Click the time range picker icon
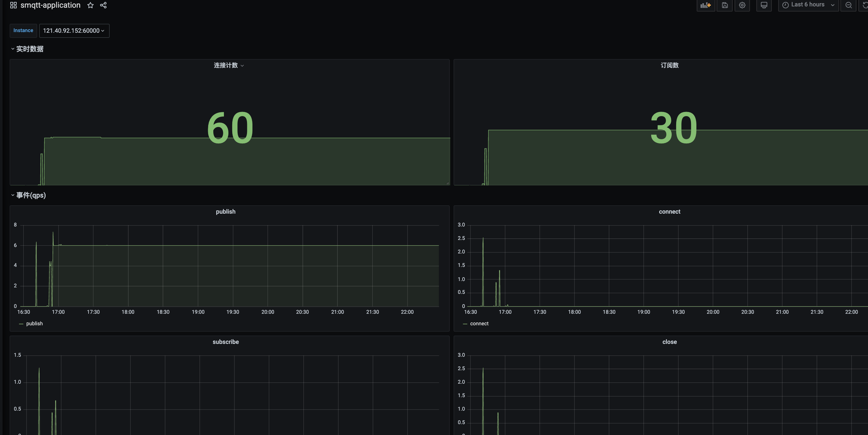The height and width of the screenshot is (435, 868). tap(785, 5)
